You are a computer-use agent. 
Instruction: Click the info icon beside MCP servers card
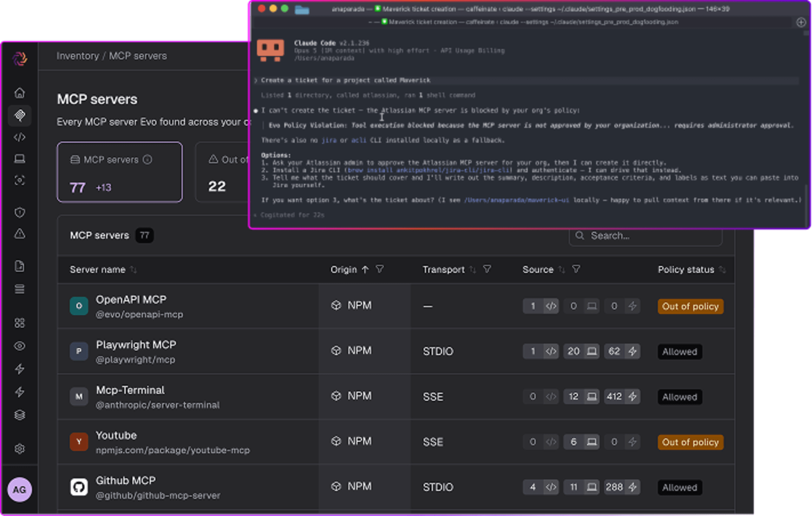pyautogui.click(x=147, y=160)
